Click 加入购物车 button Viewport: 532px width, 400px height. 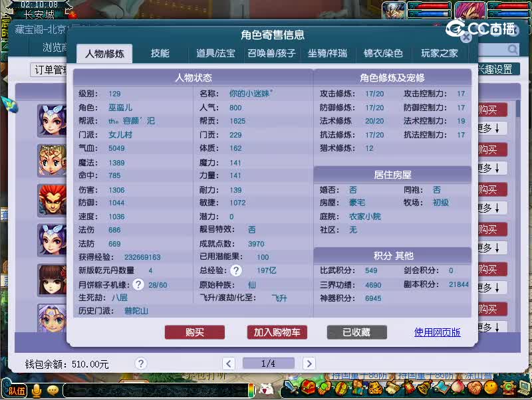(x=277, y=332)
